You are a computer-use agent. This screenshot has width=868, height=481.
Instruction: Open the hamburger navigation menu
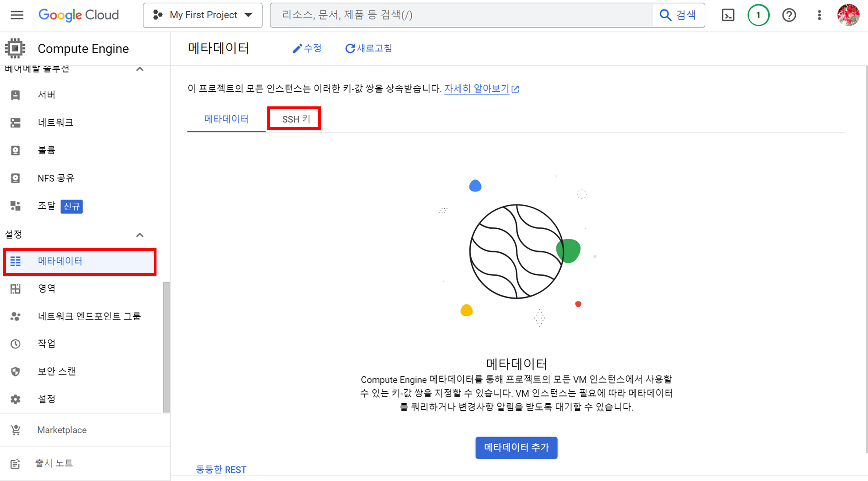click(17, 15)
